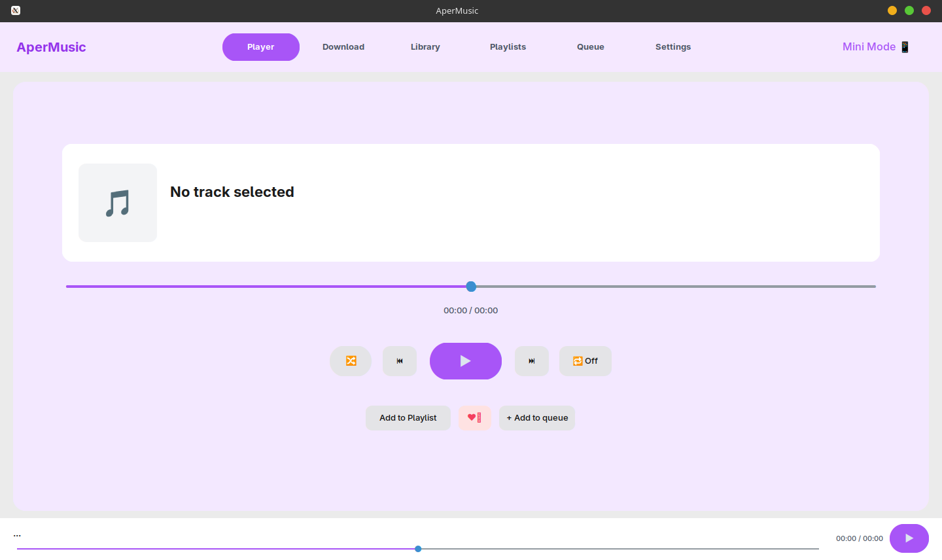942x560 pixels.
Task: Maximize window with green button
Action: click(909, 10)
